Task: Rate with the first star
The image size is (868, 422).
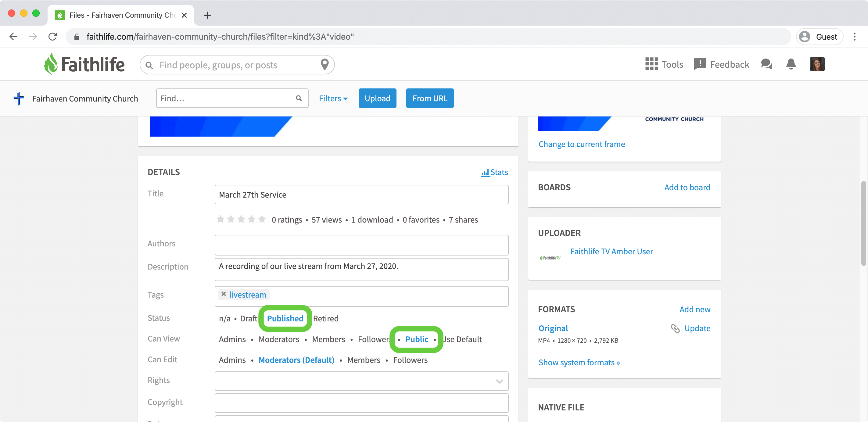Action: (x=221, y=219)
